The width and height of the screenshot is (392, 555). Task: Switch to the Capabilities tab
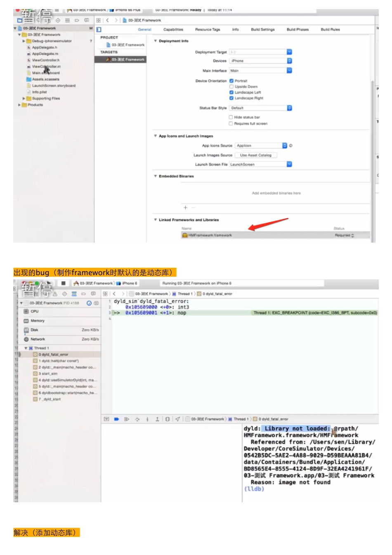click(x=173, y=29)
